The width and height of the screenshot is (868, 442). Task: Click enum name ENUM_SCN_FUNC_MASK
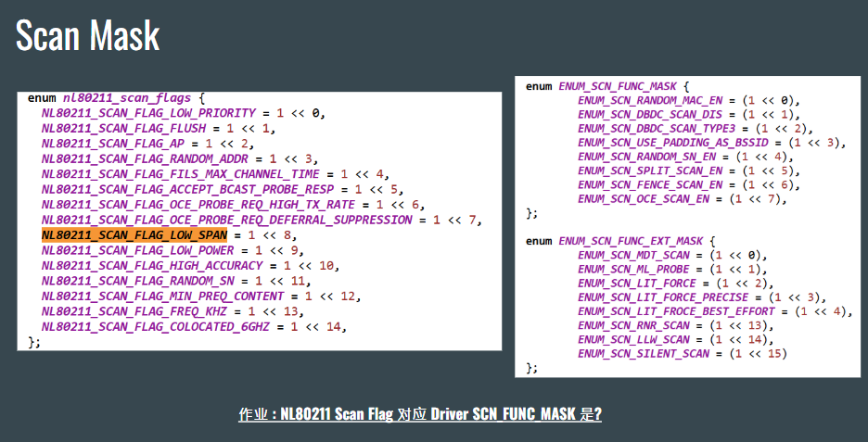[618, 87]
